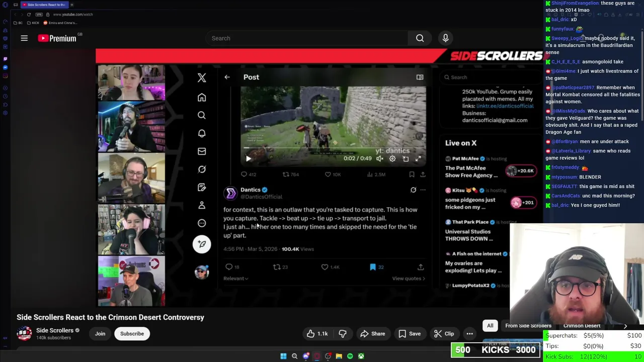The width and height of the screenshot is (644, 362).
Task: Unmute the embedded tweet video
Action: tap(379, 158)
